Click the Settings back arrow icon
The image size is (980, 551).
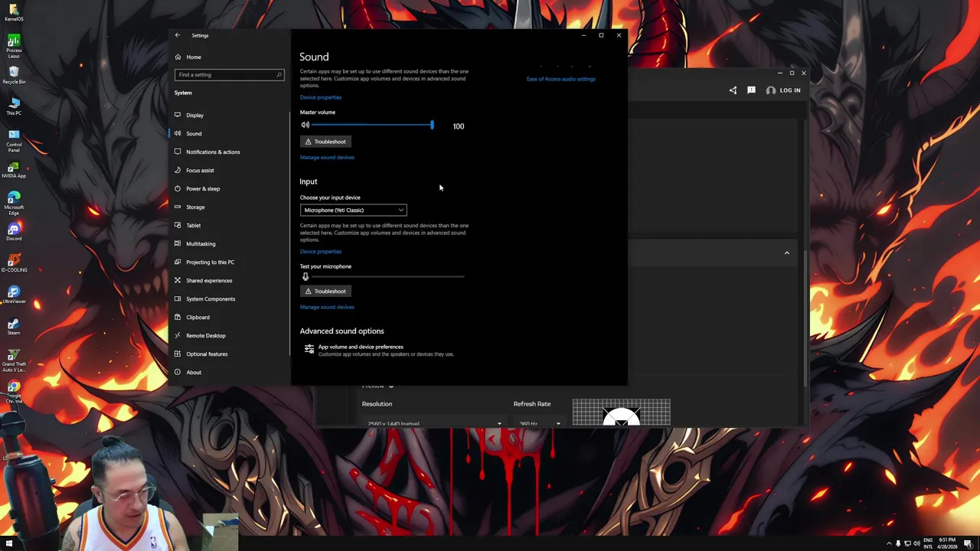177,35
